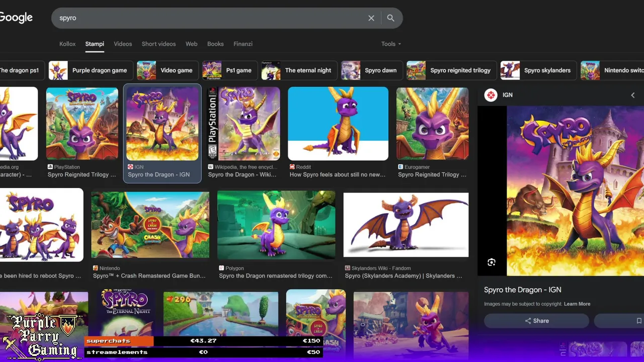The height and width of the screenshot is (362, 644).
Task: Select the Spyro dawn chip
Action: pyautogui.click(x=371, y=70)
